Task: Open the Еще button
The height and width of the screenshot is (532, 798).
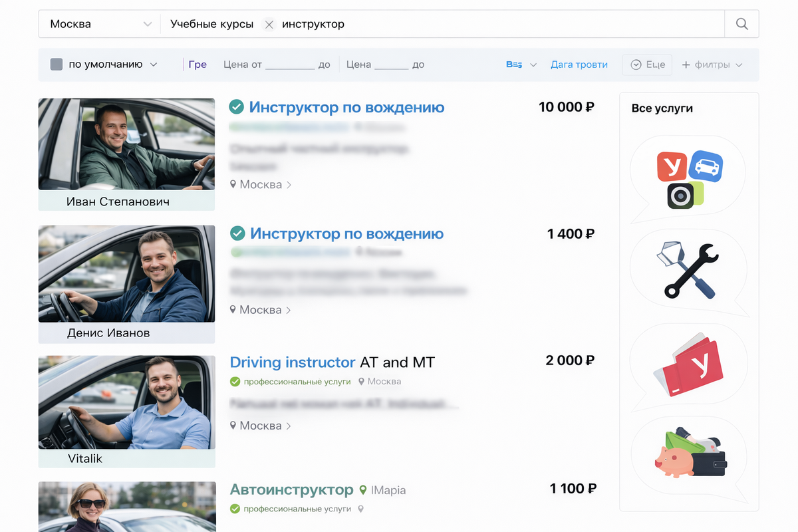Action: click(647, 65)
